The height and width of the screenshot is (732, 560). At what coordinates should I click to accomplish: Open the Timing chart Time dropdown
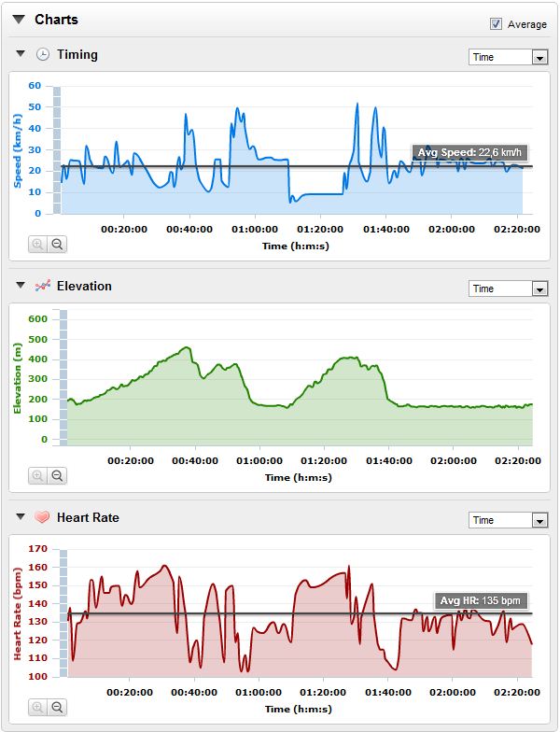[508, 58]
